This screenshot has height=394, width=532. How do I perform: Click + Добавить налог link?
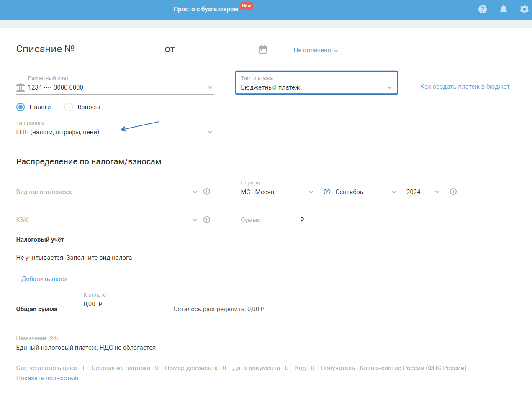(42, 279)
